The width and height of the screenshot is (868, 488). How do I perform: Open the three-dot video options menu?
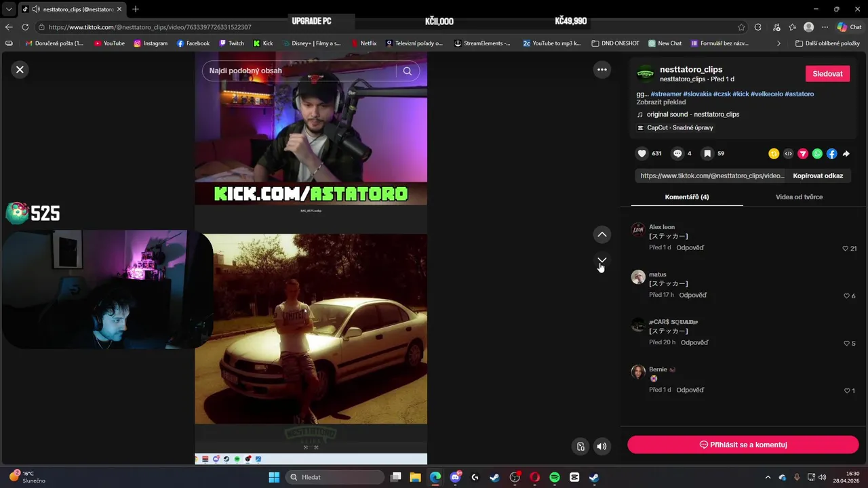click(601, 69)
